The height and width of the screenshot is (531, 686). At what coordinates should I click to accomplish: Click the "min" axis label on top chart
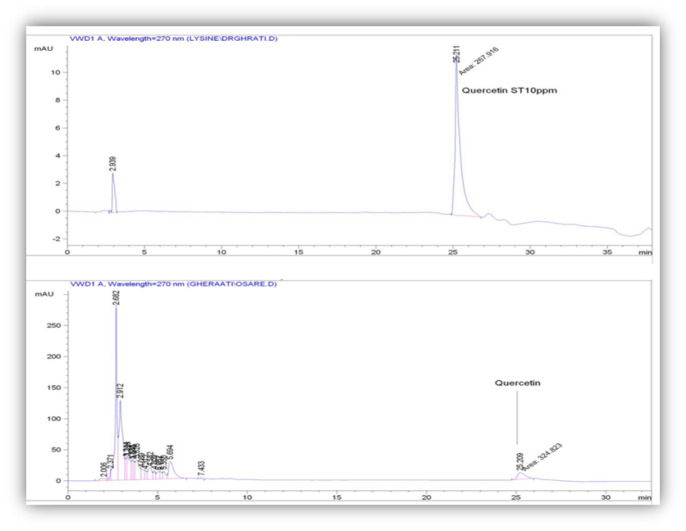pyautogui.click(x=645, y=252)
